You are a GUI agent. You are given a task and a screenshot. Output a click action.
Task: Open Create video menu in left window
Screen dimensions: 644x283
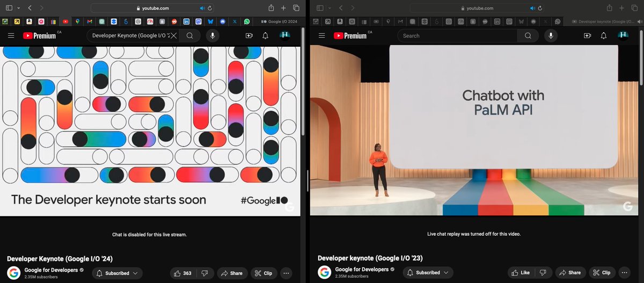(x=249, y=35)
